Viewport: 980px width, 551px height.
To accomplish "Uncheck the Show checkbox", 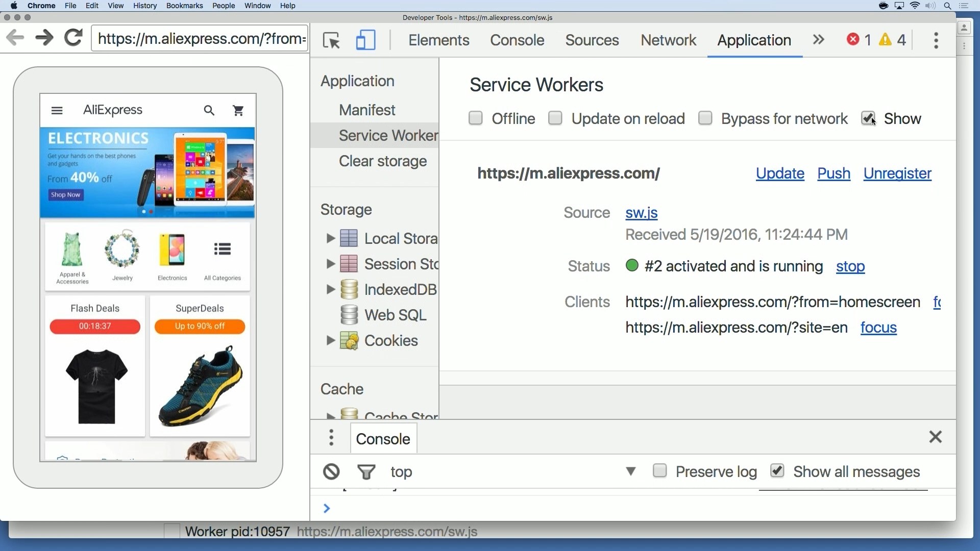I will [868, 118].
